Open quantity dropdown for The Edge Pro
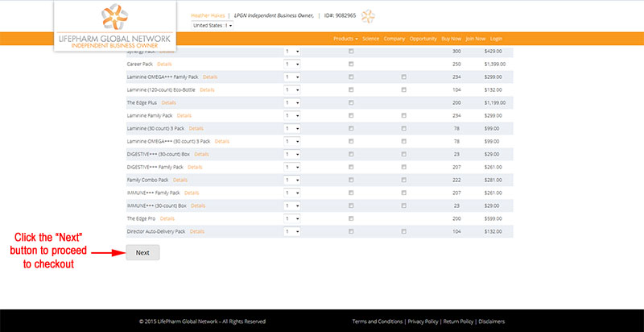The height and width of the screenshot is (332, 644). pyautogui.click(x=292, y=218)
